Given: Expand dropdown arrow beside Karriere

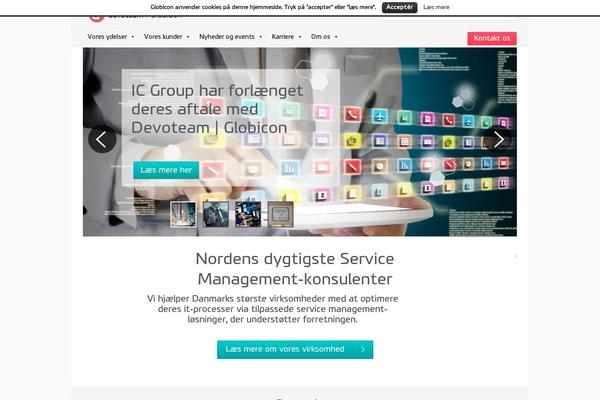Looking at the screenshot, I should 300,37.
